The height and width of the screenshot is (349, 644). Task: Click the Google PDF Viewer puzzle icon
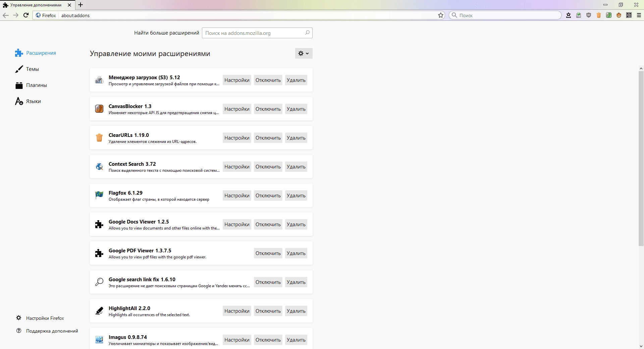coord(99,253)
